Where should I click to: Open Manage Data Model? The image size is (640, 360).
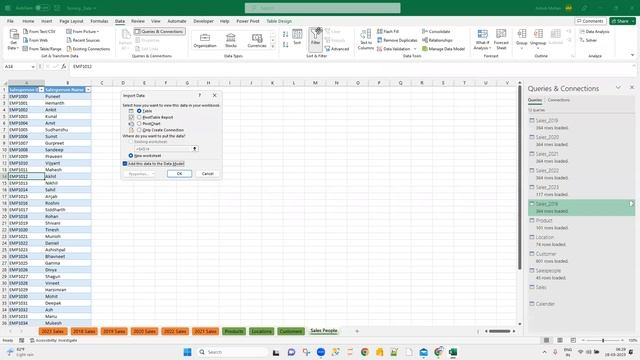click(443, 49)
